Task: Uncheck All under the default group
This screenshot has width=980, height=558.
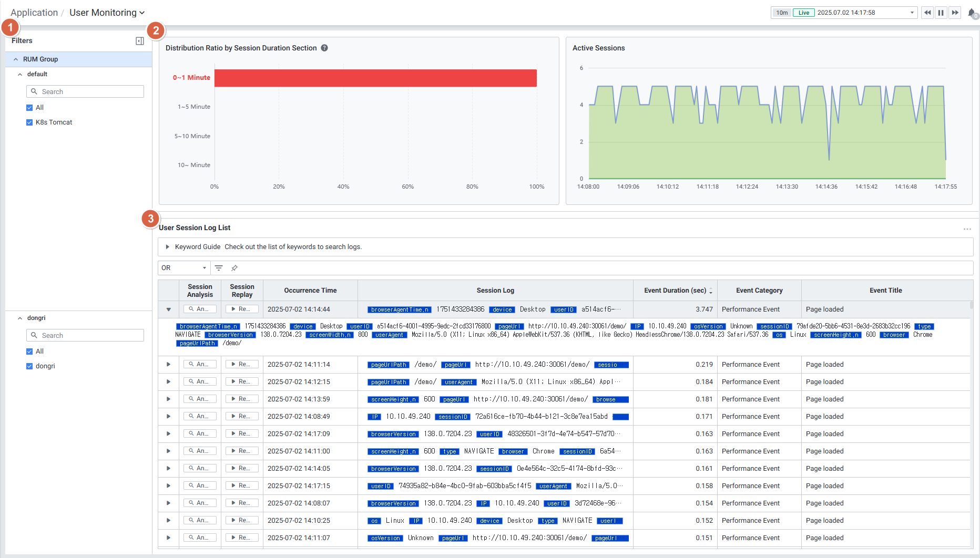Action: [x=29, y=108]
